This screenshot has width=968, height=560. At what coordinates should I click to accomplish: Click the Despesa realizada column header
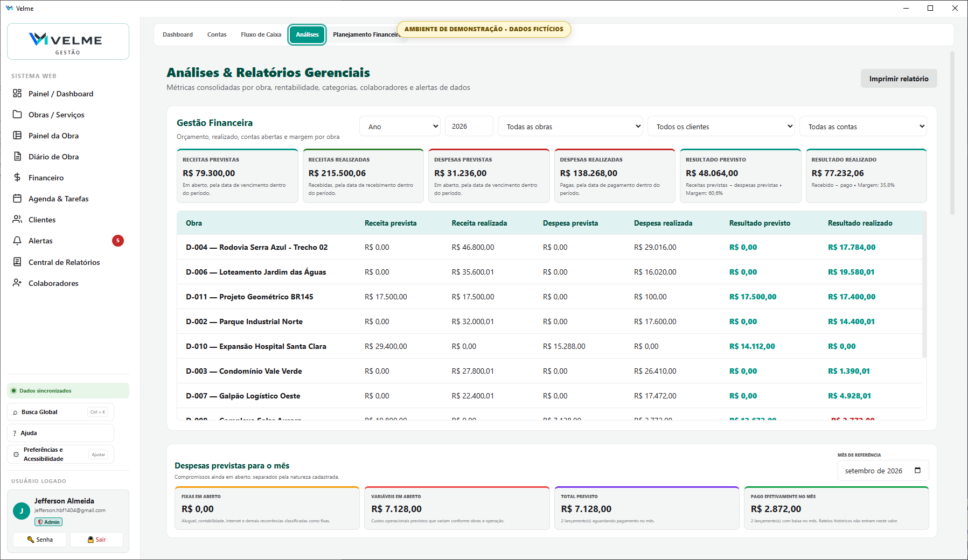[663, 223]
